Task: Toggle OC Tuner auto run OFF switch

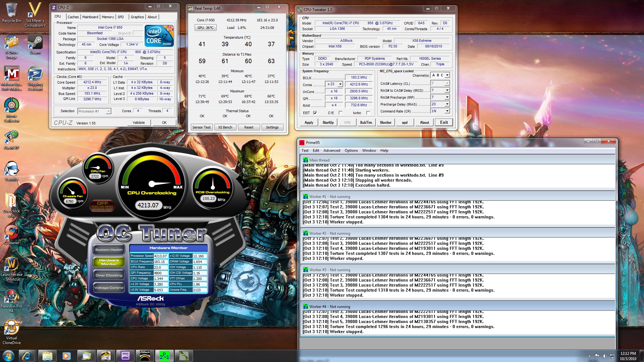Action: coord(103,206)
